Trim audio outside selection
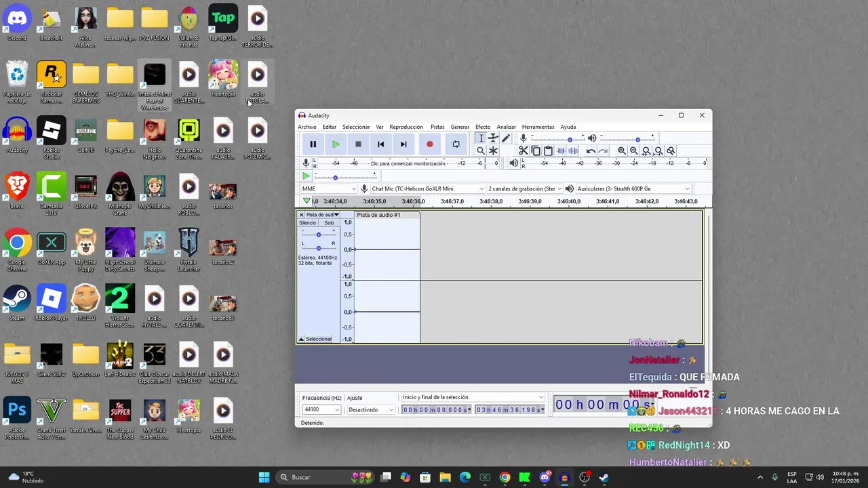 pyautogui.click(x=561, y=150)
